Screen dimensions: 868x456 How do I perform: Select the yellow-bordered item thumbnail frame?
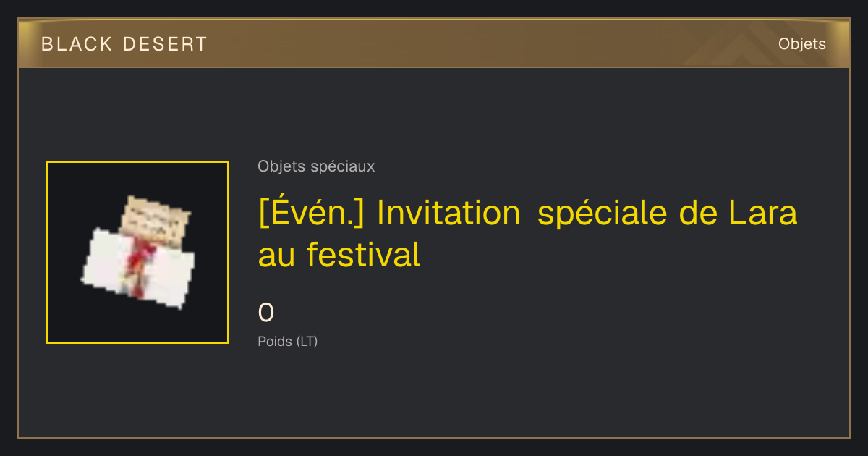(x=137, y=253)
